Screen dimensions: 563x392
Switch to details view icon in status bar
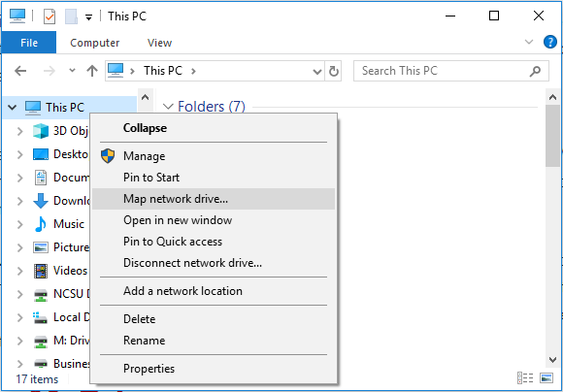pos(525,378)
